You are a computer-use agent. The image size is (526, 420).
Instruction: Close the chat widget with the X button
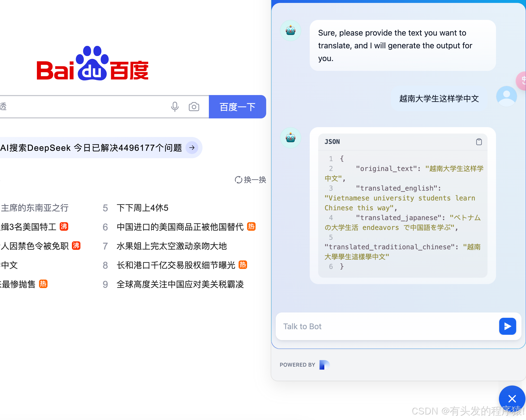pyautogui.click(x=512, y=398)
